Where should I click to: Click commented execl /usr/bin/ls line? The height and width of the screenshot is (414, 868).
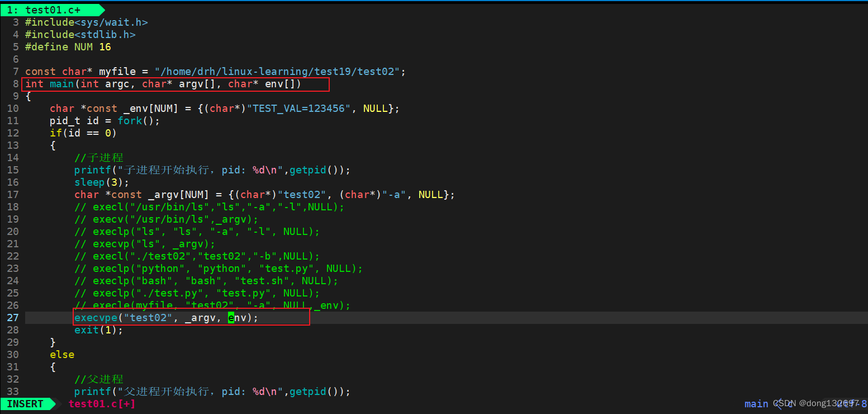(x=210, y=207)
